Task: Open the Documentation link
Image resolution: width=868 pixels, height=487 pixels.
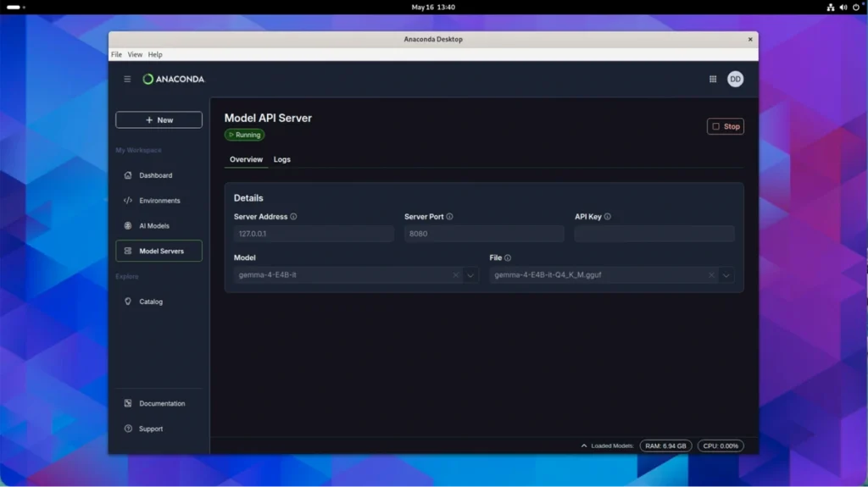Action: pos(159,403)
